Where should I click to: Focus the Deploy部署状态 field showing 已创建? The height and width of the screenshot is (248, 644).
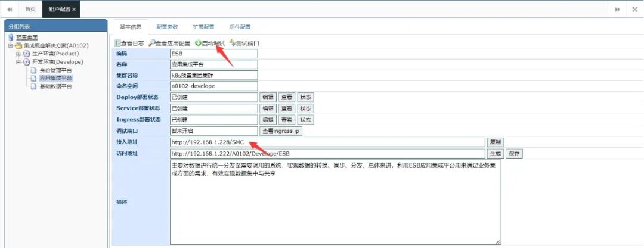(x=213, y=97)
